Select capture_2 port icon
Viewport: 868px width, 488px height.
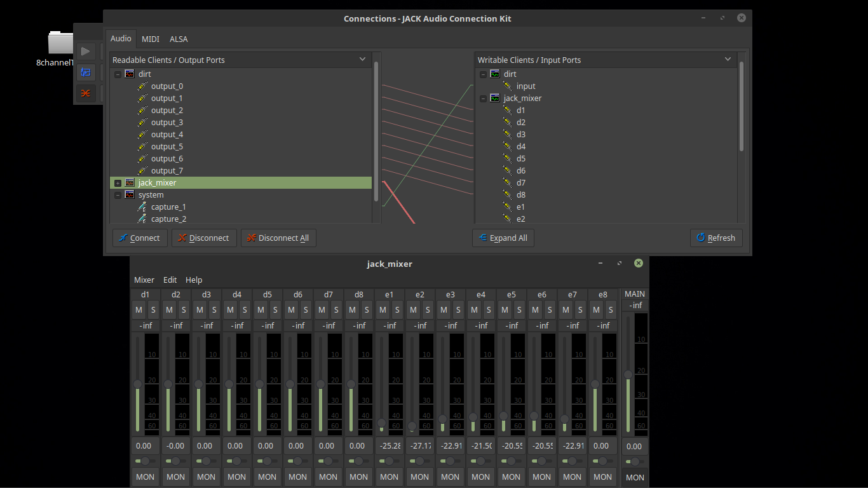click(142, 219)
